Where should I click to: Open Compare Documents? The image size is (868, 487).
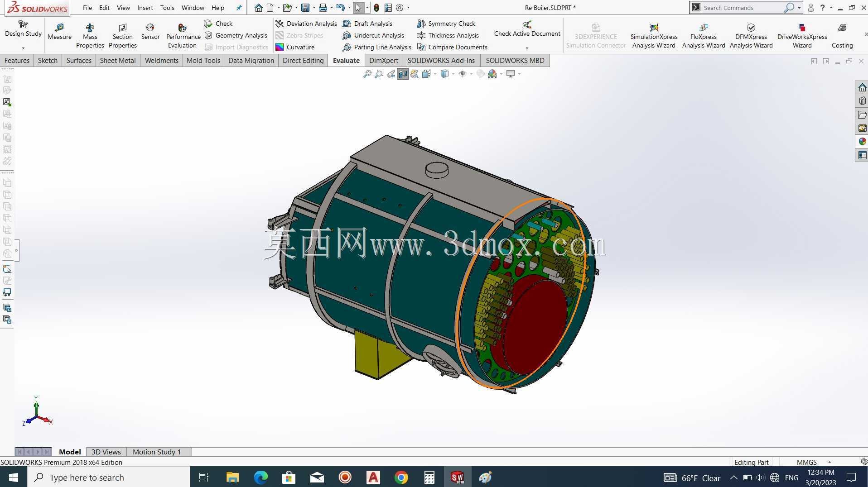point(452,47)
